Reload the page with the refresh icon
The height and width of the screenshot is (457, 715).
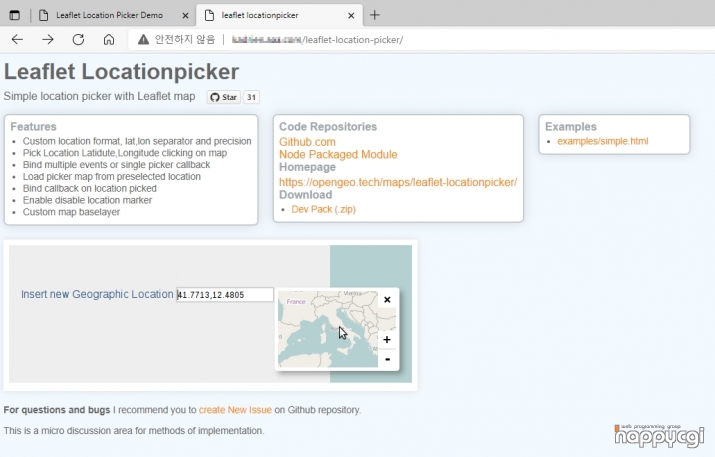coord(78,40)
